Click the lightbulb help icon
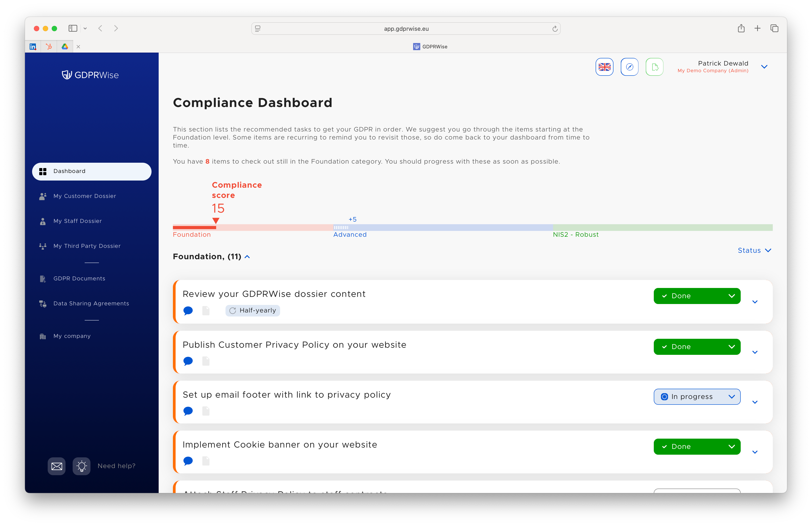Viewport: 812px width, 526px height. click(82, 466)
